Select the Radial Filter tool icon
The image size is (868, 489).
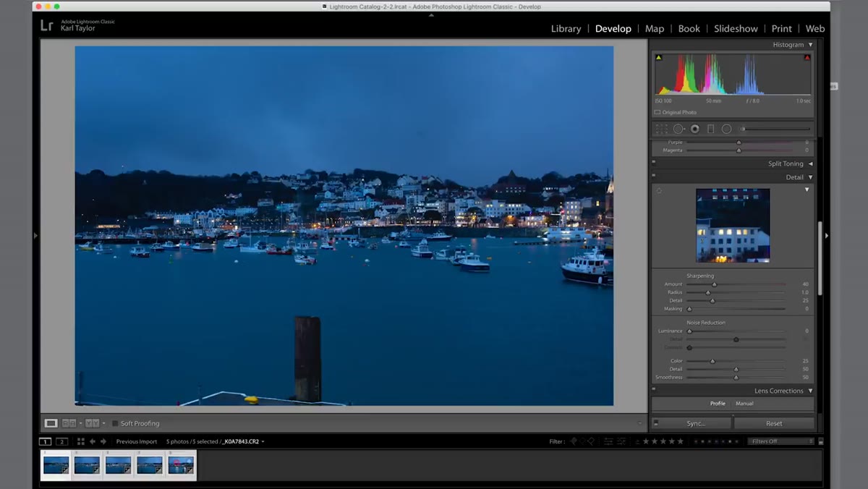pos(726,129)
